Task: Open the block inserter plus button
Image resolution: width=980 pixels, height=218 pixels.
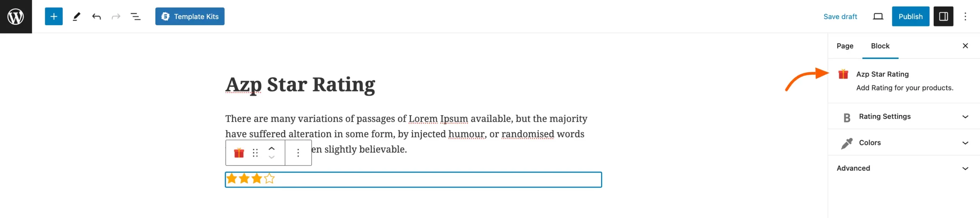Action: pyautogui.click(x=54, y=16)
